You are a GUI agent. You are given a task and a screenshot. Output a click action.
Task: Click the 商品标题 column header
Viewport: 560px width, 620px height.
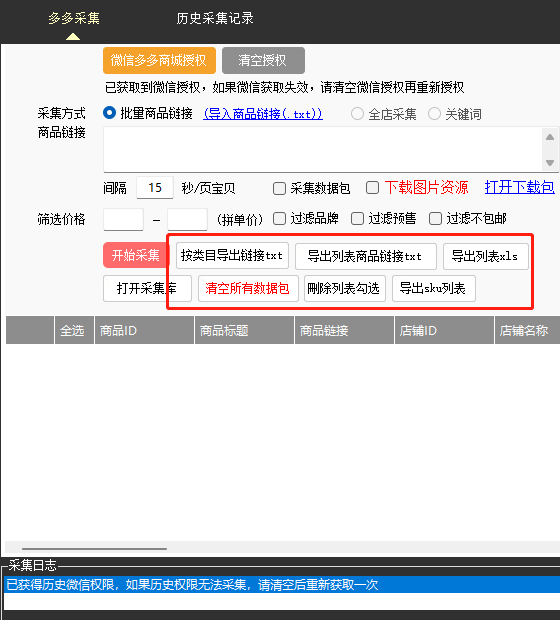pos(244,330)
